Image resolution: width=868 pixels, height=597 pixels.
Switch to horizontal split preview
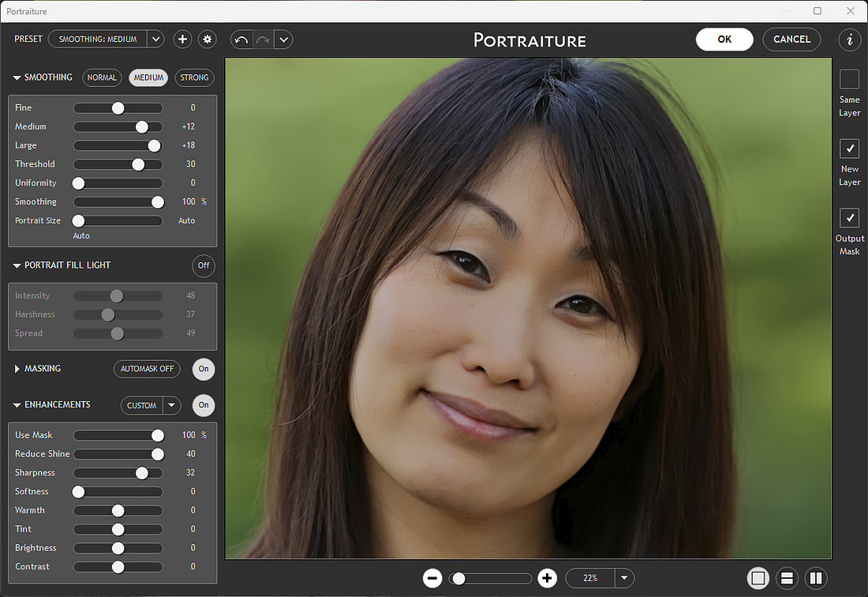click(787, 578)
